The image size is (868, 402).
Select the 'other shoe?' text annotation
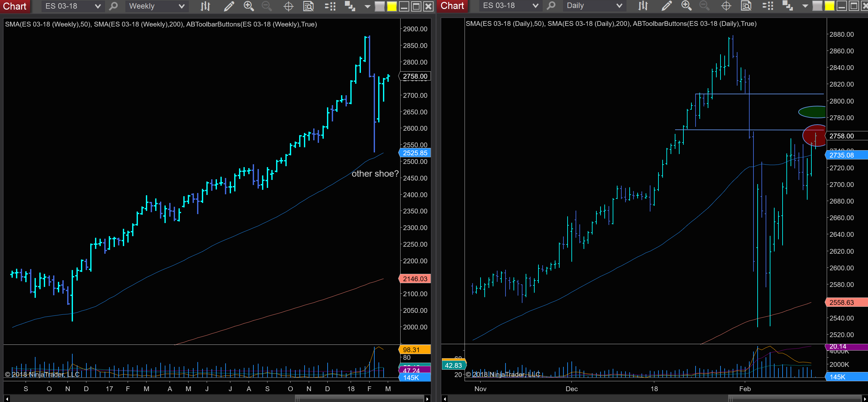375,174
